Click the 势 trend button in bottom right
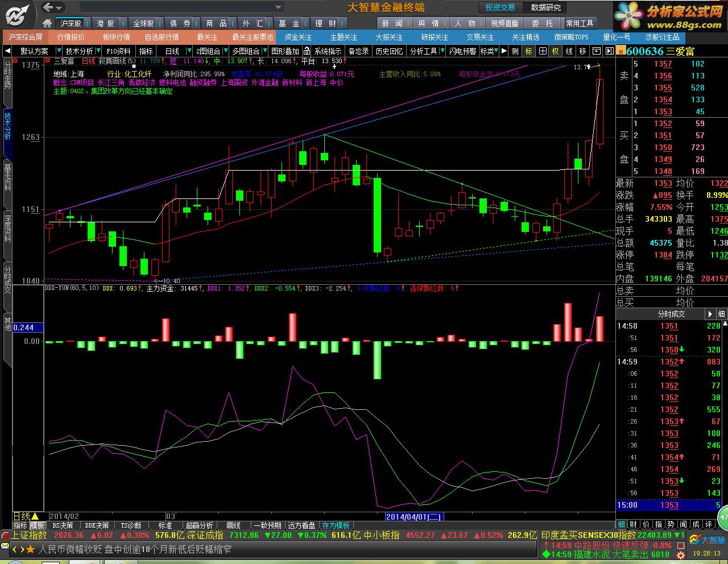The height and width of the screenshot is (564, 728). (x=671, y=524)
